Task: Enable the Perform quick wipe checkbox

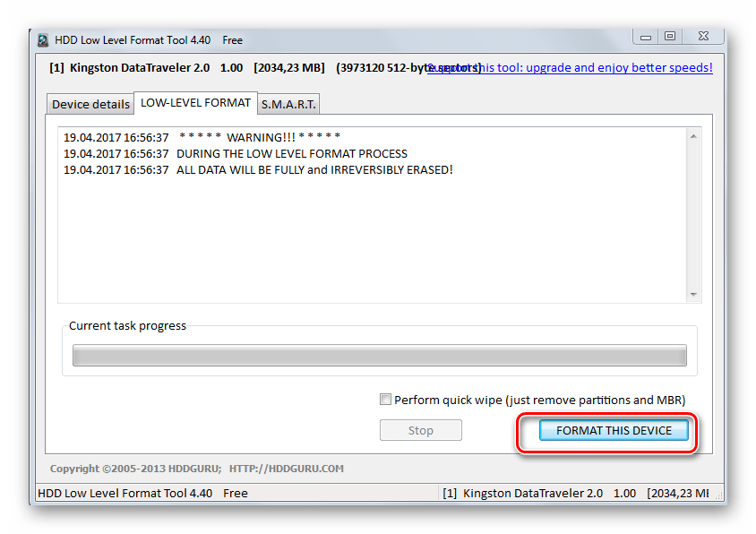Action: point(385,400)
